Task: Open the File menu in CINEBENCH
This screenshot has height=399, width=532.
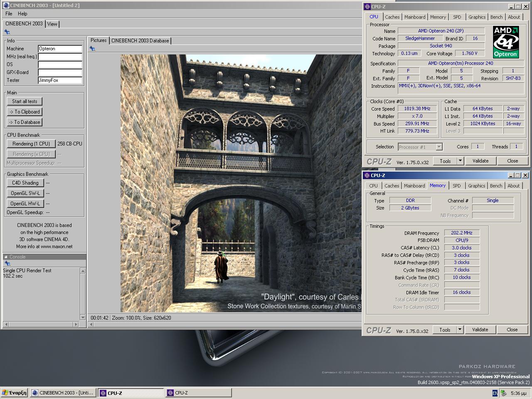Action: point(9,14)
